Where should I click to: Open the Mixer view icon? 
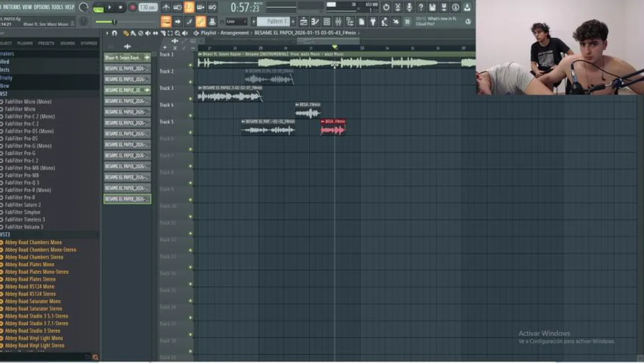coord(338,22)
